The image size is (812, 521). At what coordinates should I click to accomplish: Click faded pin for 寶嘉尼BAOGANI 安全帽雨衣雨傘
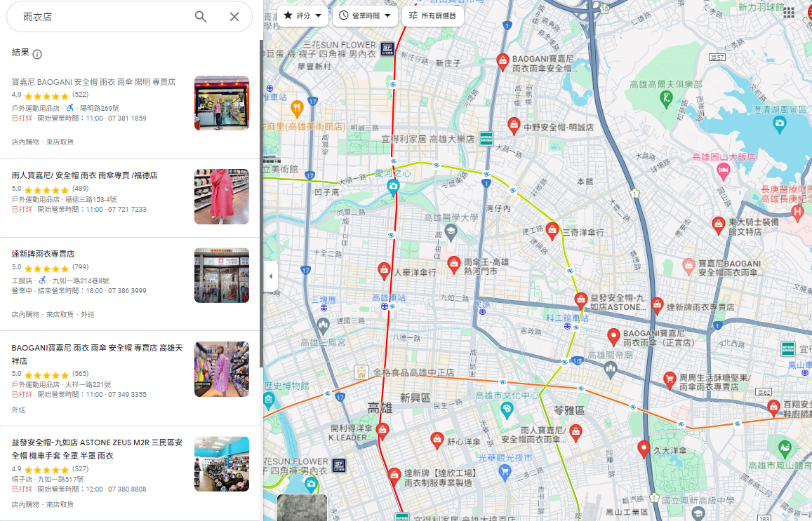click(688, 267)
